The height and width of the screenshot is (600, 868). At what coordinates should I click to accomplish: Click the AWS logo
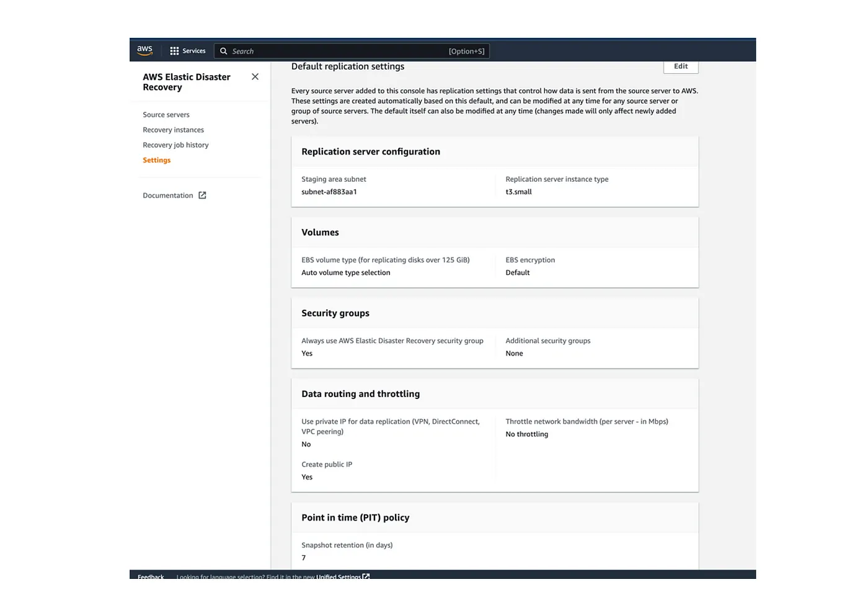click(144, 50)
